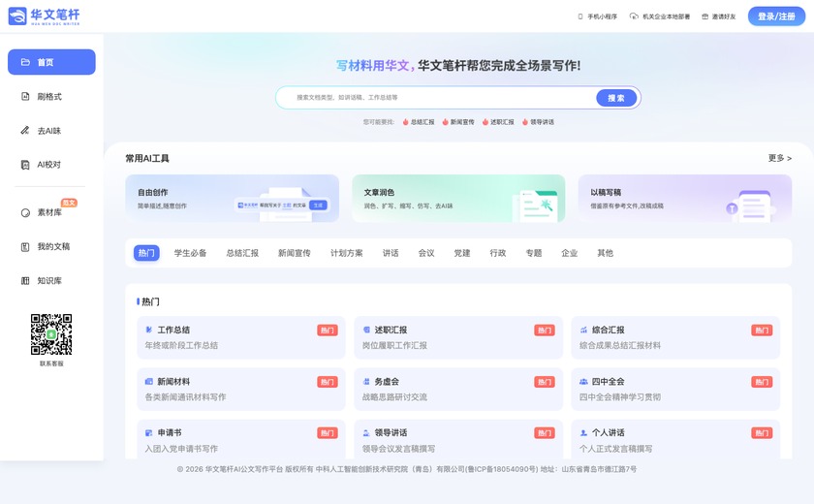Click the 领导讲话 card icon
This screenshot has height=504, width=814.
366,432
